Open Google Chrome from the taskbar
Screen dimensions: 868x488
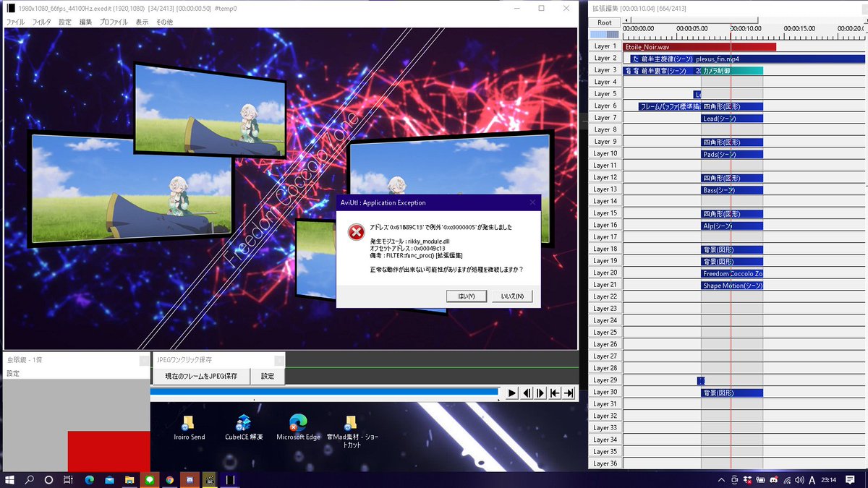(169, 479)
